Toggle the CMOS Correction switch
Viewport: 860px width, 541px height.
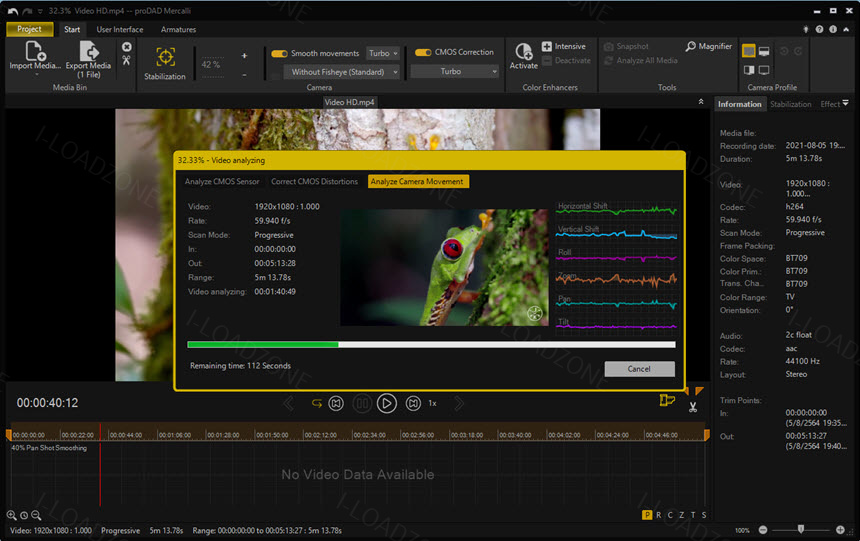pyautogui.click(x=423, y=52)
